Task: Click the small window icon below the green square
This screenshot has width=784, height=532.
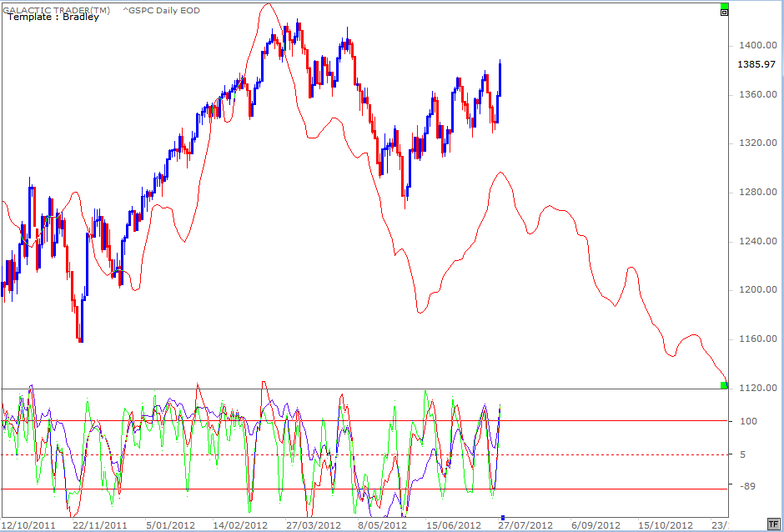Action: click(724, 13)
